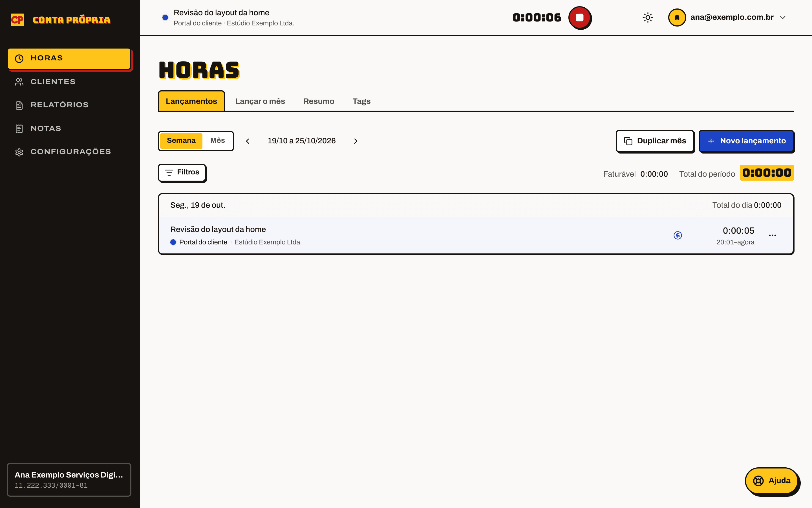Expand the ana@exemplo.com.br account menu chevron
812x508 pixels.
pos(782,17)
